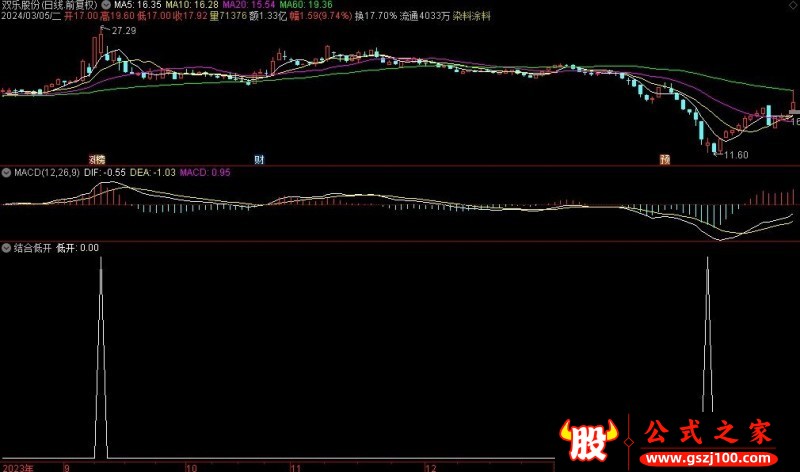Screen dimensions: 800x472
Task: Click the 27.29 high price marker
Action: [124, 32]
